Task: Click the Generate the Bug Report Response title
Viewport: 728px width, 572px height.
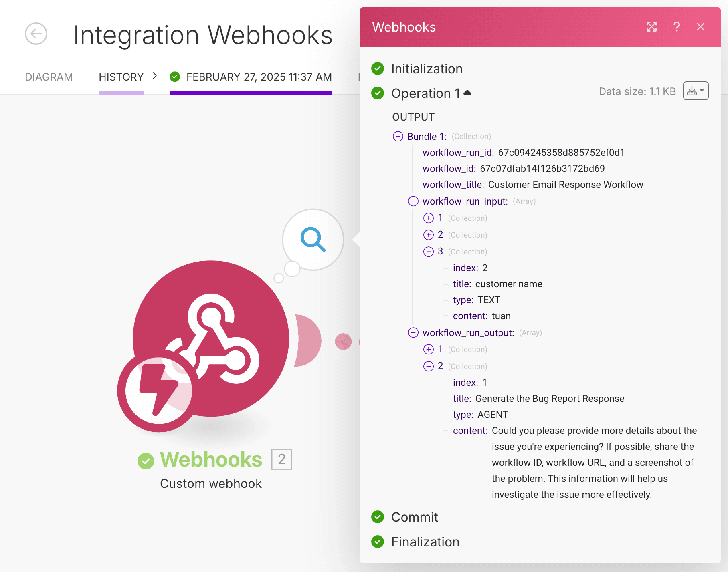Action: click(550, 399)
